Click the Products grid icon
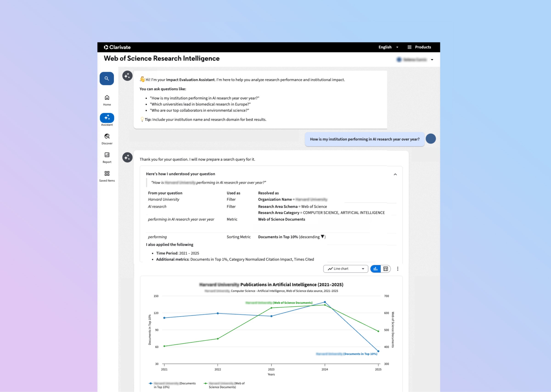Image resolution: width=551 pixels, height=392 pixels. pyautogui.click(x=409, y=47)
